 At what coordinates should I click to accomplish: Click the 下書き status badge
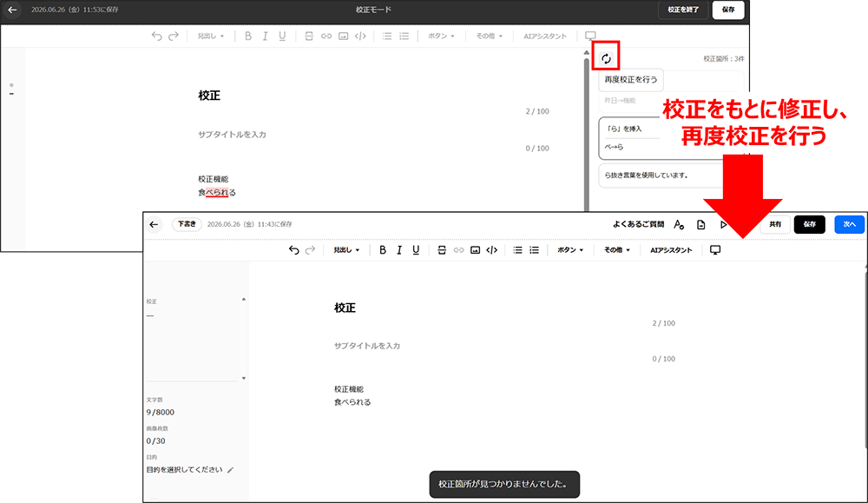point(187,224)
